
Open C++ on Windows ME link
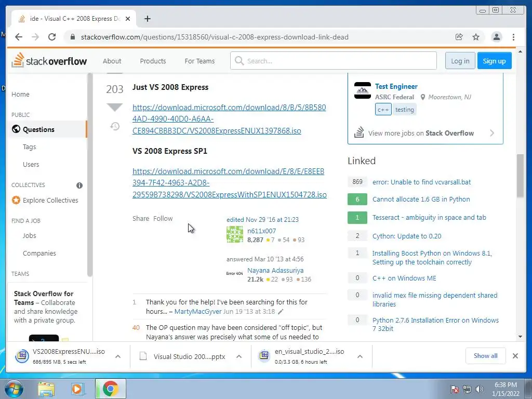click(x=404, y=278)
